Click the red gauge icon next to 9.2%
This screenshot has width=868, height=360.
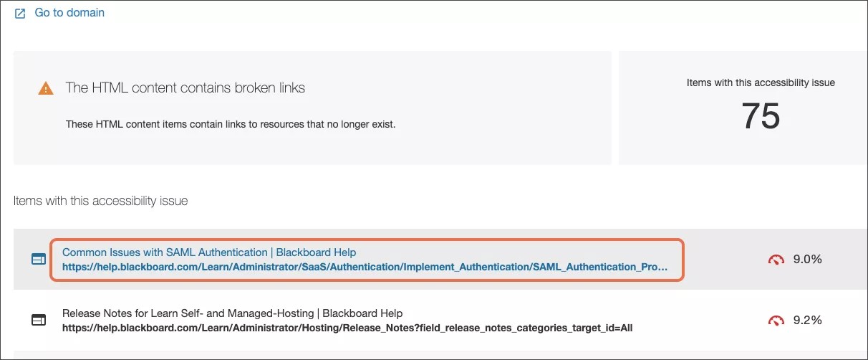776,321
